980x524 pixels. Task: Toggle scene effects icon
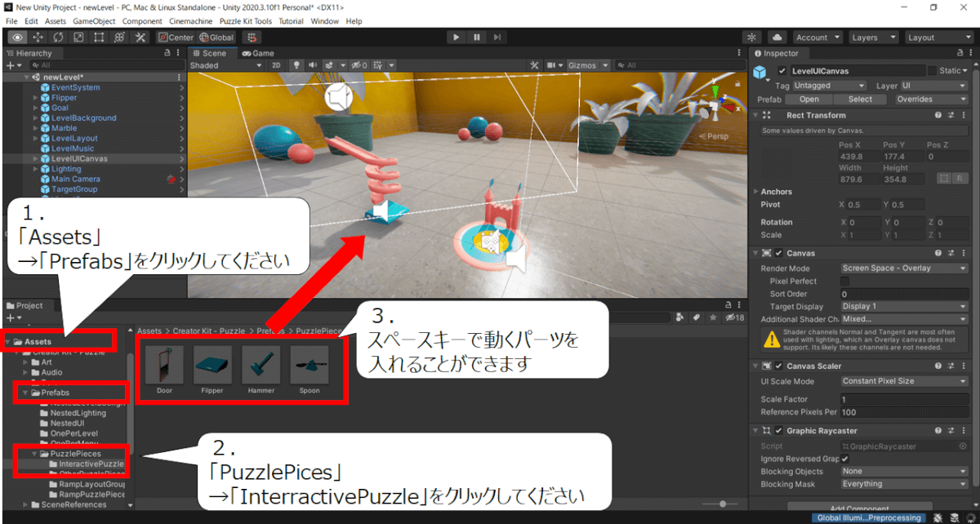[330, 65]
